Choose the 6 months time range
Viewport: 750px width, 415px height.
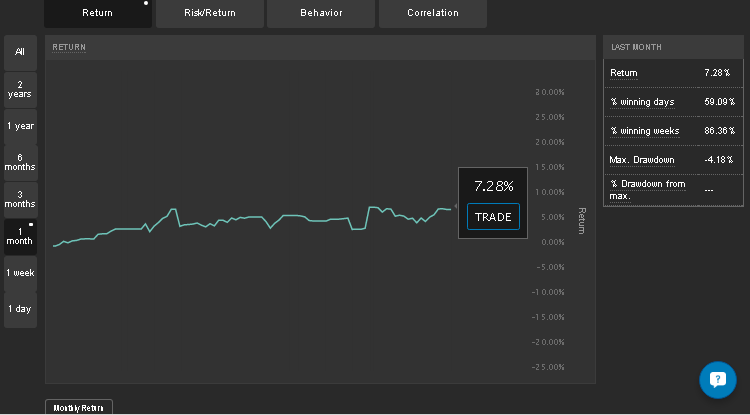[20, 162]
